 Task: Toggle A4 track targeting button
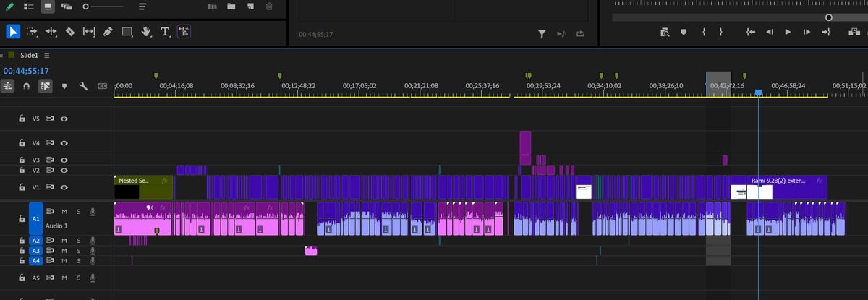point(35,260)
